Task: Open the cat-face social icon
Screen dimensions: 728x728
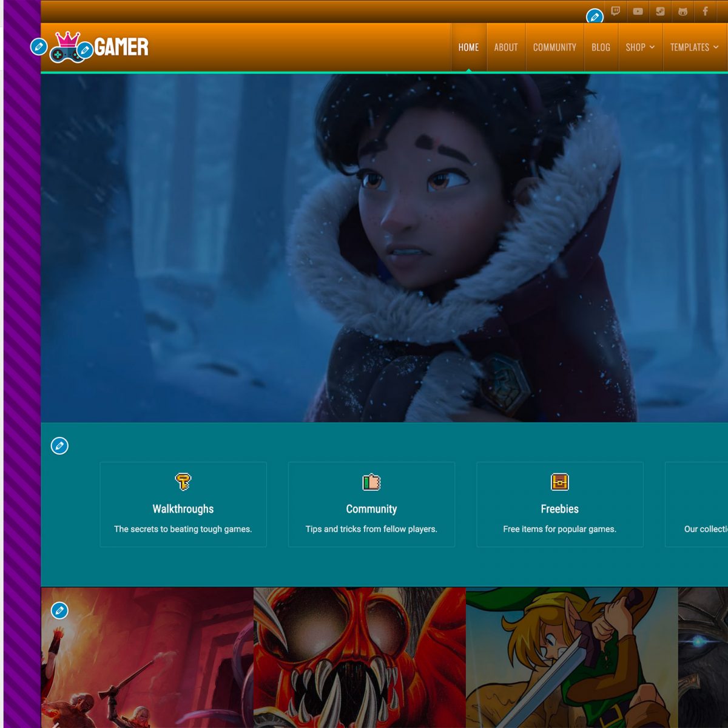Action: (x=682, y=11)
